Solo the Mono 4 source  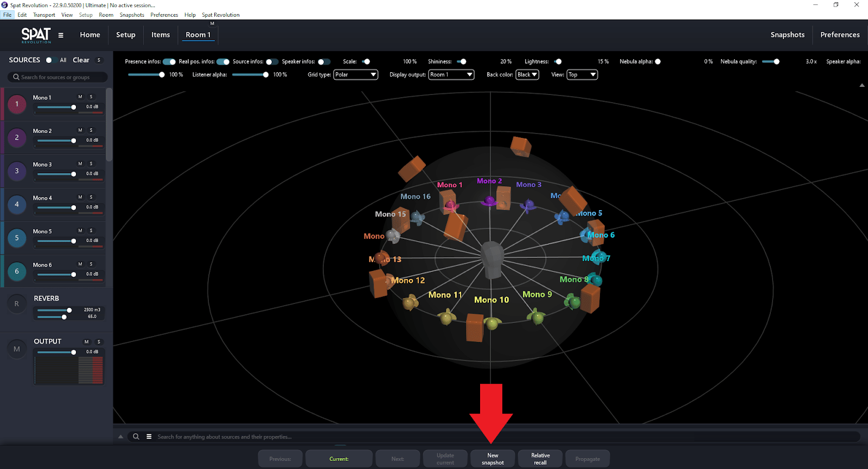click(x=91, y=197)
